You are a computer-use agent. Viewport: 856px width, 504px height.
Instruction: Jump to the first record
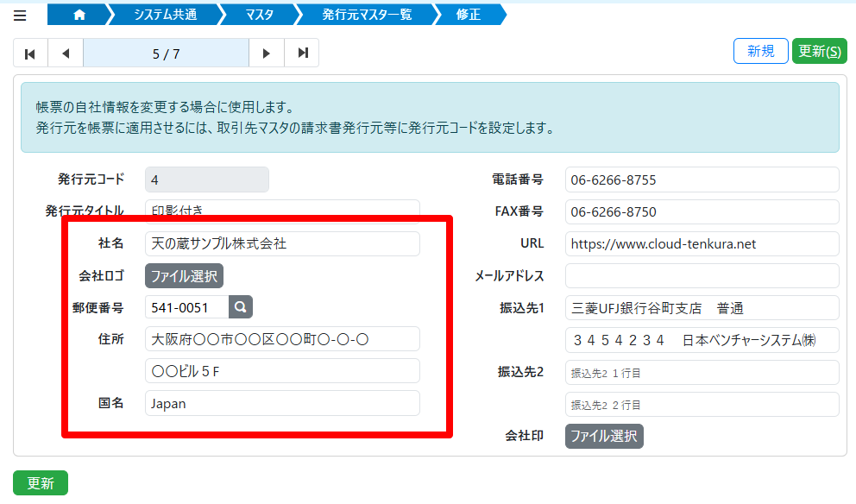[30, 54]
